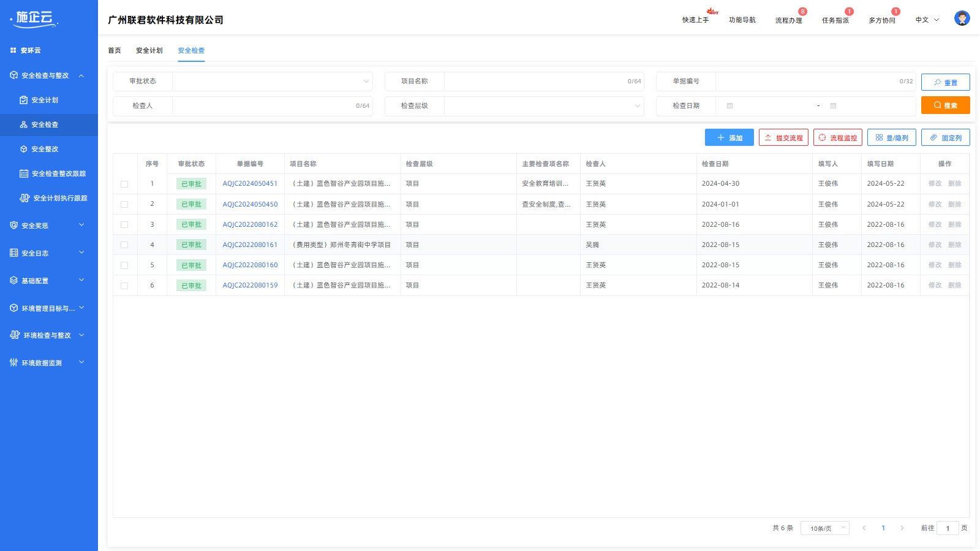Screen dimensions: 980x551
Task: Switch to the 安全计划 tab
Action: click(149, 50)
